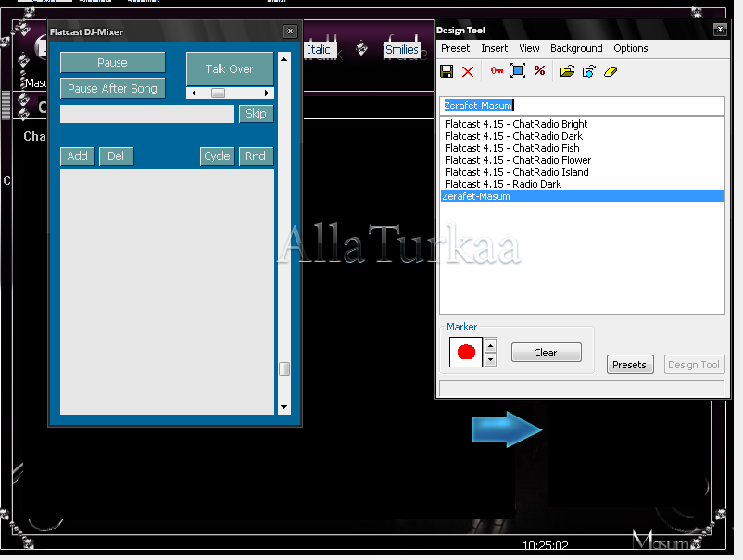Click the Talk Over volume slider thumb
This screenshot has height=560, width=743.
point(218,93)
